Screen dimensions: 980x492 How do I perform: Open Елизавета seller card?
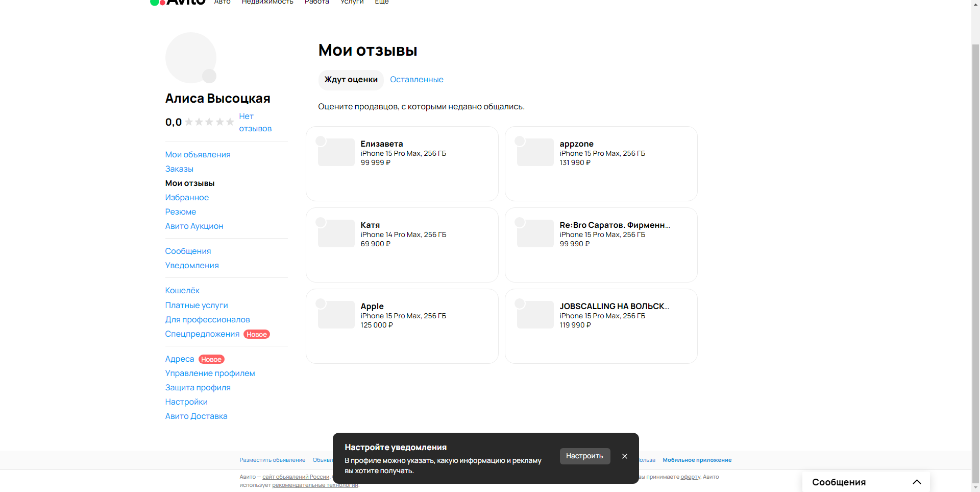(402, 163)
